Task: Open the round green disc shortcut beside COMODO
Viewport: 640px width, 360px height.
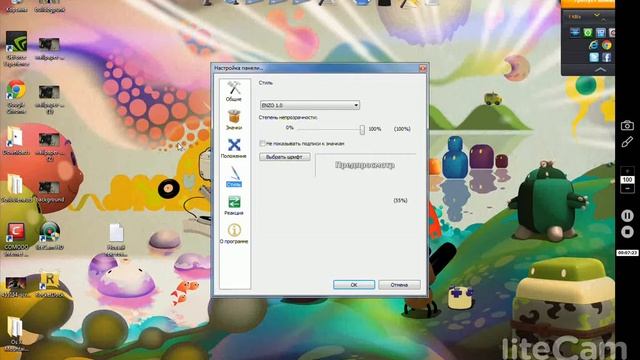Action: 49,236
